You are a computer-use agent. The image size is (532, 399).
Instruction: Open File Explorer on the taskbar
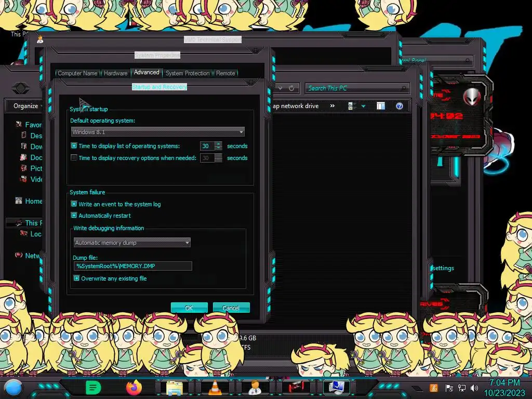pyautogui.click(x=175, y=388)
